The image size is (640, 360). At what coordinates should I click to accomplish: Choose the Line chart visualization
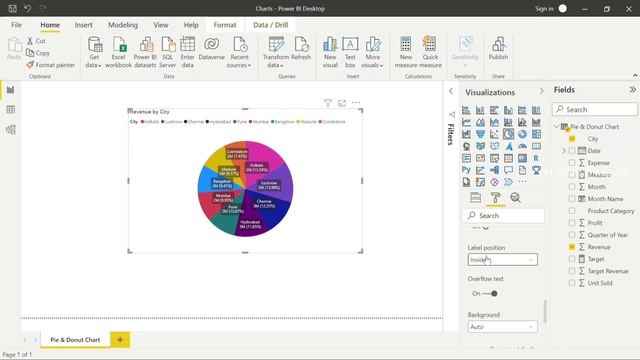point(466,122)
